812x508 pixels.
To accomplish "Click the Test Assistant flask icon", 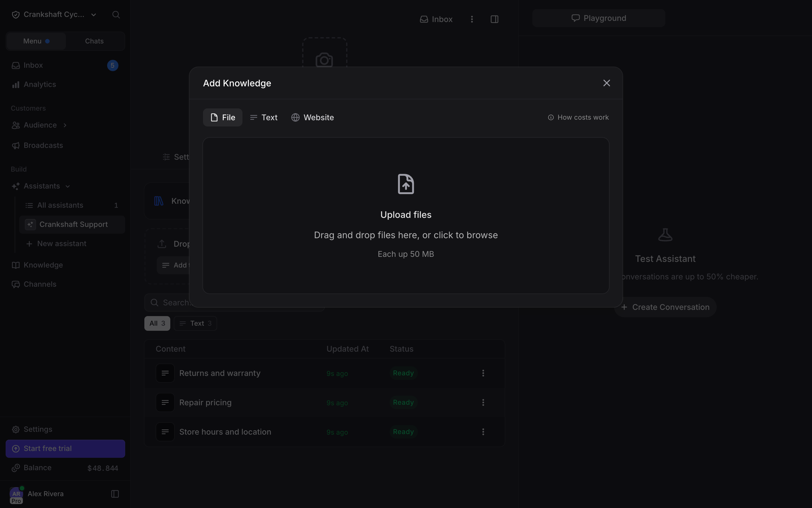I will pyautogui.click(x=665, y=235).
